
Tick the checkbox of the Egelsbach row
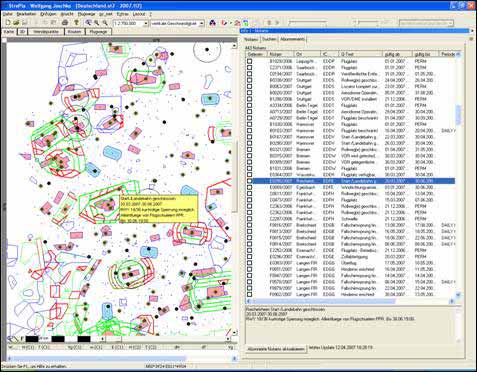pyautogui.click(x=250, y=187)
